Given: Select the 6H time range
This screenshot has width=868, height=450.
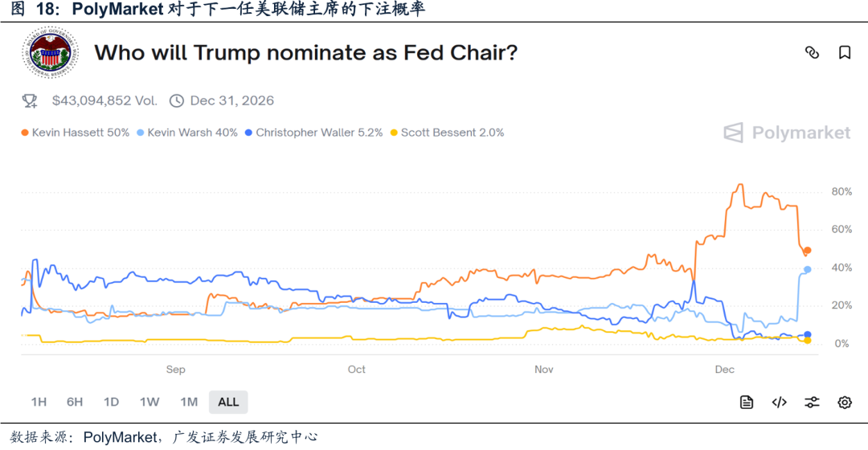Looking at the screenshot, I should tap(75, 402).
